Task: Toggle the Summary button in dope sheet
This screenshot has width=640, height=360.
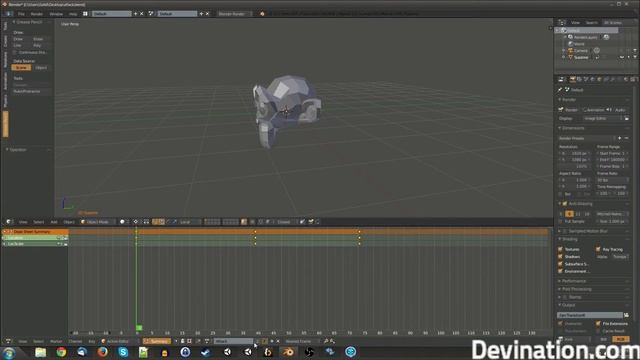Action: [157, 341]
